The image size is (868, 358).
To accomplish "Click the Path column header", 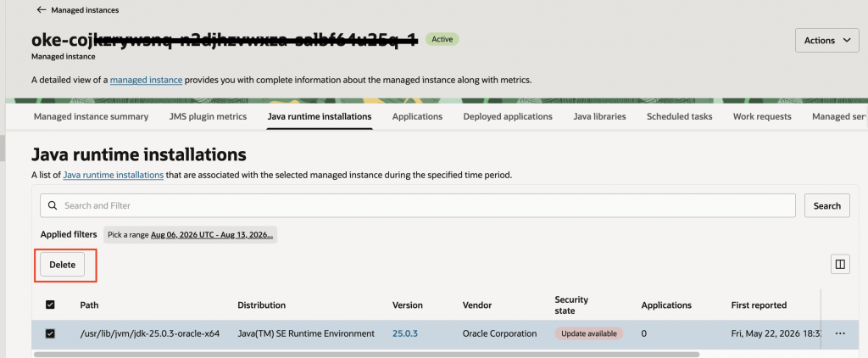I will [x=89, y=305].
